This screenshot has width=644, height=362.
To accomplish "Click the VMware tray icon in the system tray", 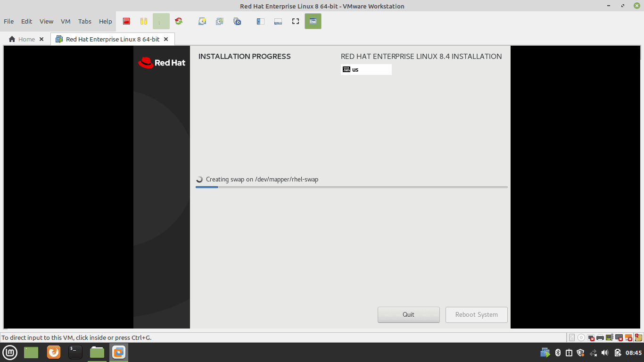I will tap(545, 353).
